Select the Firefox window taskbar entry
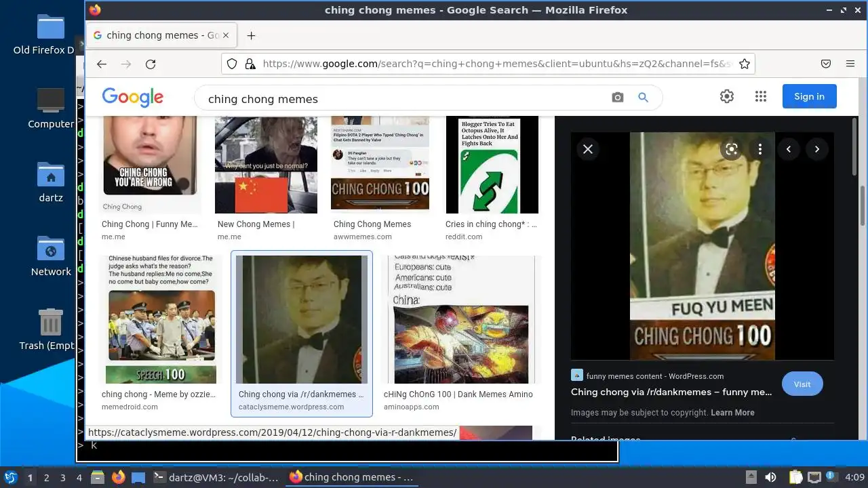 [351, 477]
